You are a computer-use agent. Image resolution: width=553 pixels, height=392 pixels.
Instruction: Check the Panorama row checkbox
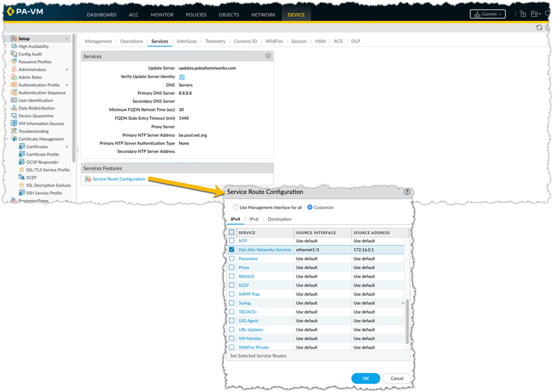click(x=232, y=259)
